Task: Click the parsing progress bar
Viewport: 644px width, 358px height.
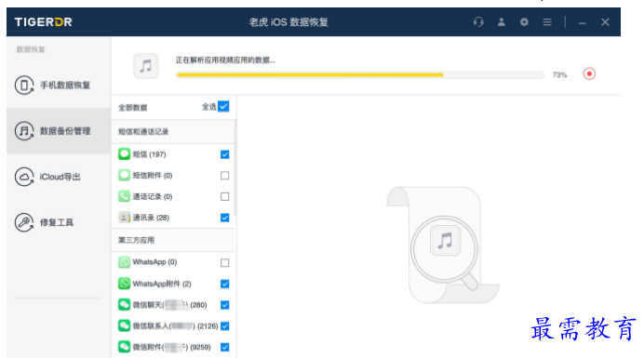Action: (360, 74)
